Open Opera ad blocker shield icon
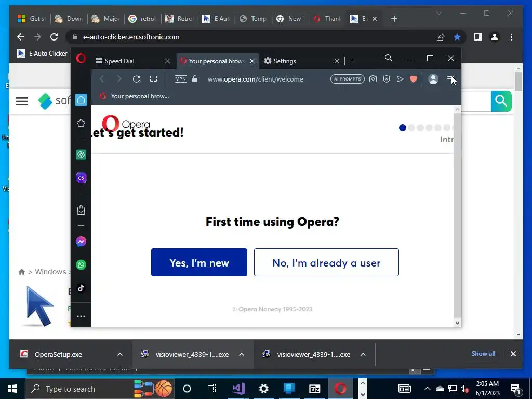Image resolution: width=532 pixels, height=399 pixels. click(x=387, y=79)
